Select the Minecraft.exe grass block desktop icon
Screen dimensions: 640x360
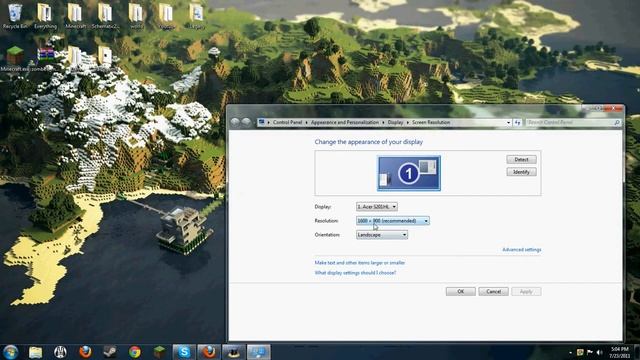(x=15, y=59)
